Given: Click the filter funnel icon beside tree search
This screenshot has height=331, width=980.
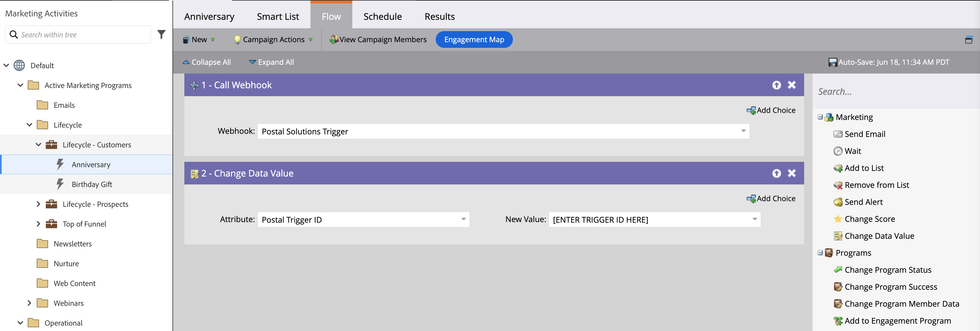Looking at the screenshot, I should 161,35.
